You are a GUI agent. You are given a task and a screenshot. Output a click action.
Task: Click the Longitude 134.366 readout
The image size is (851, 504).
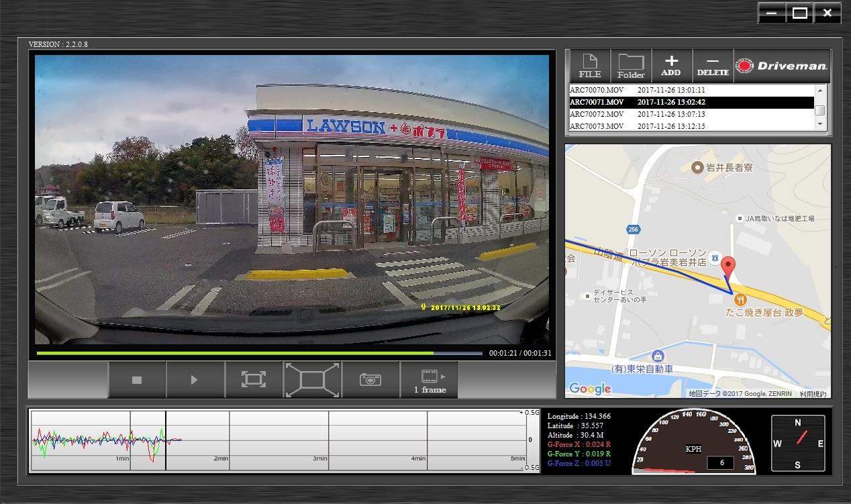click(x=579, y=416)
